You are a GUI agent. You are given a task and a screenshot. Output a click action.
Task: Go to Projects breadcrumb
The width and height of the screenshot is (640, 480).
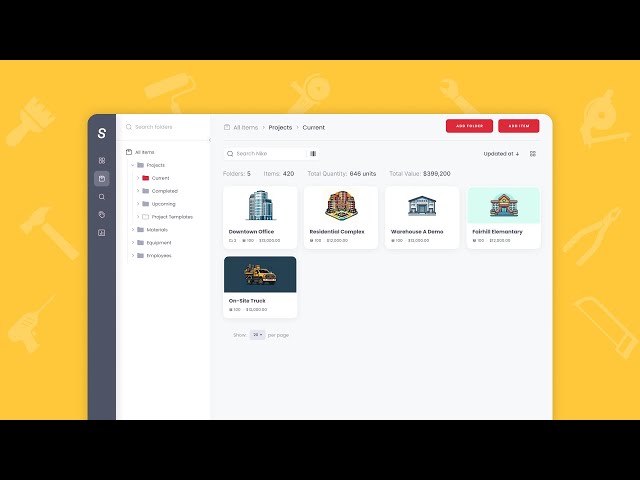(280, 127)
